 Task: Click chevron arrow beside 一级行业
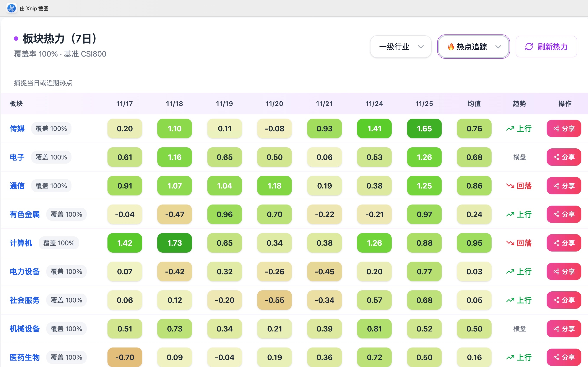(421, 47)
